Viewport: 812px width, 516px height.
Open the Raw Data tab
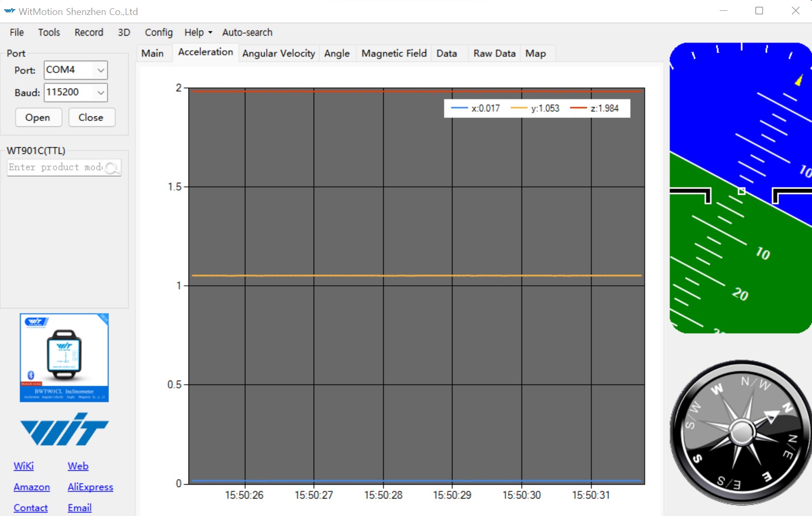click(x=494, y=54)
